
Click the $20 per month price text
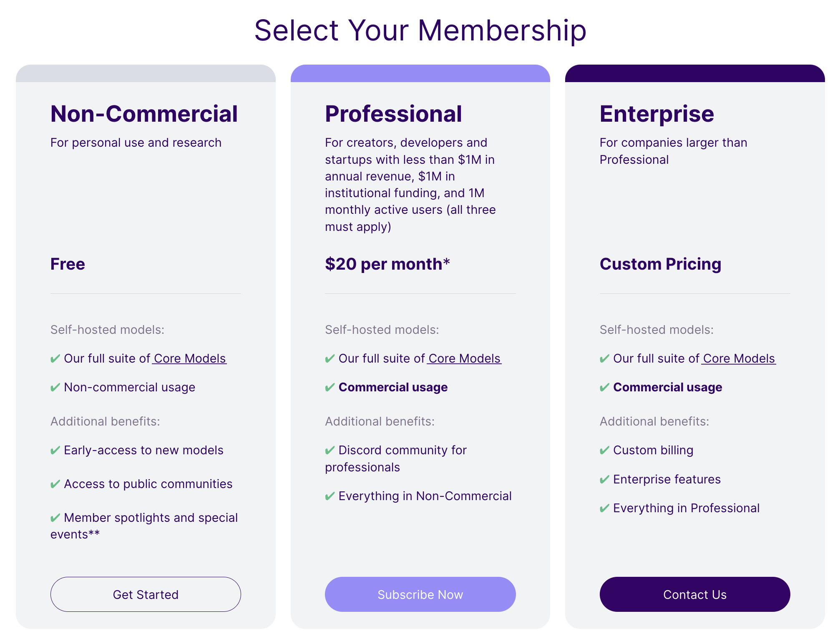click(x=387, y=264)
